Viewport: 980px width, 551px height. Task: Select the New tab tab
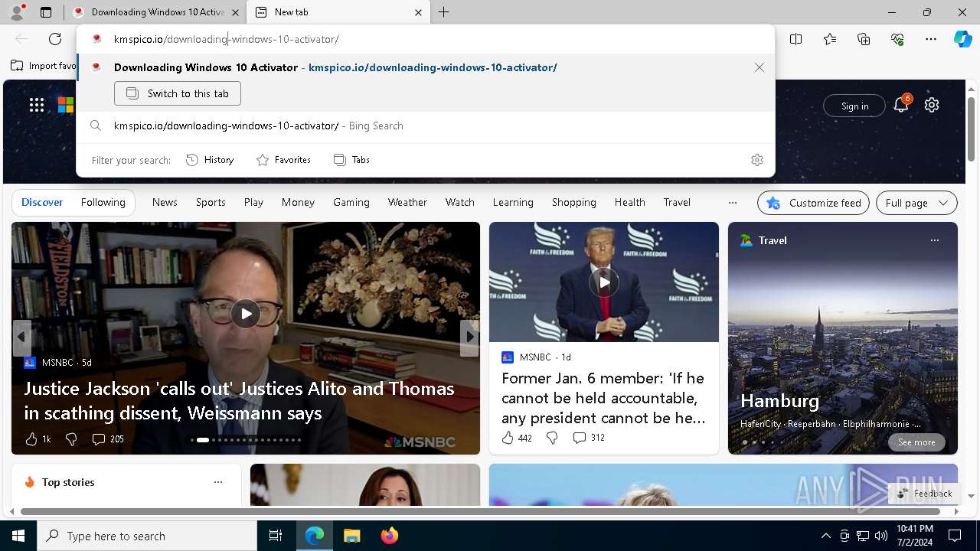click(338, 12)
